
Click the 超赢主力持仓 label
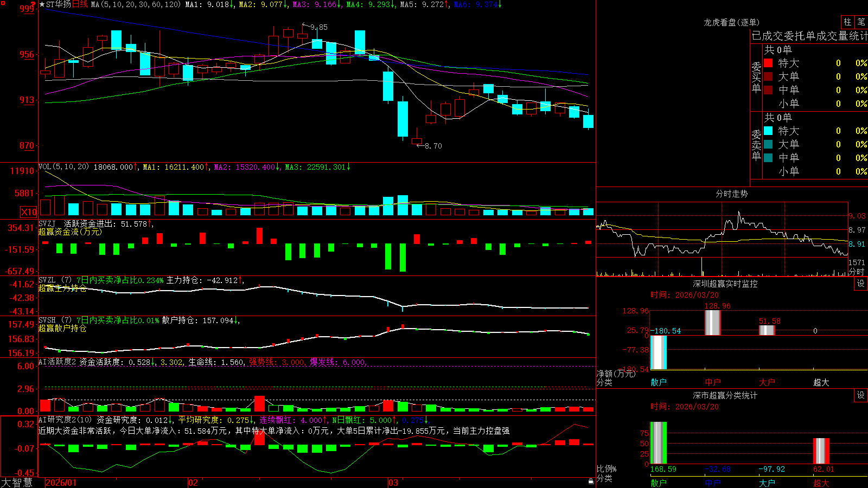click(62, 288)
